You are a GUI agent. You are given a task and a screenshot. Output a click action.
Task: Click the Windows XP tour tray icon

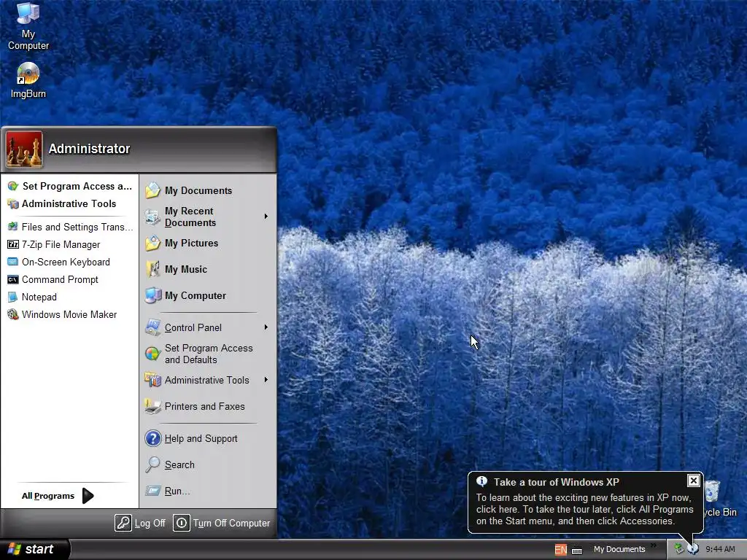point(693,549)
